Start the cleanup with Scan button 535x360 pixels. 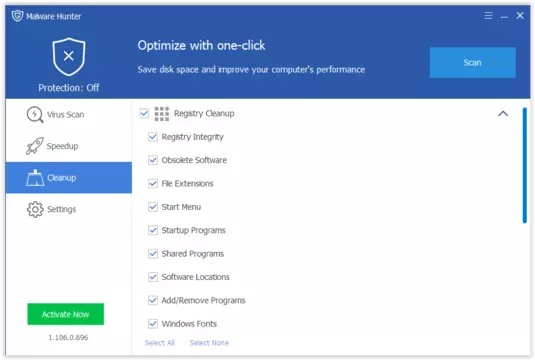(473, 62)
